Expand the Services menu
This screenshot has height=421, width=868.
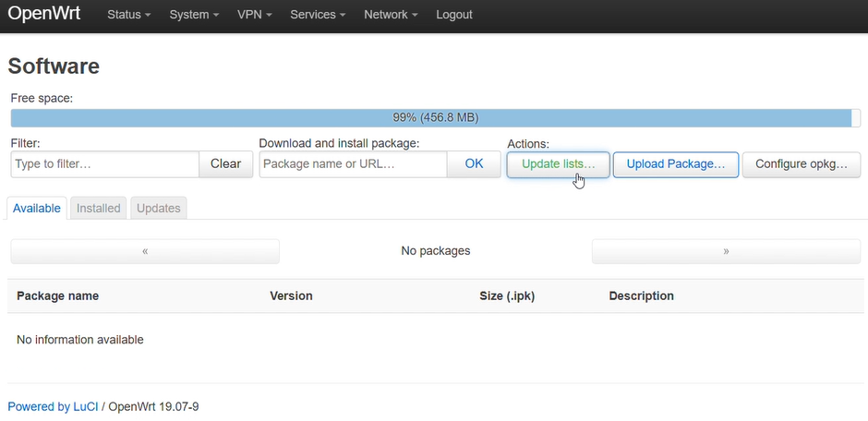318,15
